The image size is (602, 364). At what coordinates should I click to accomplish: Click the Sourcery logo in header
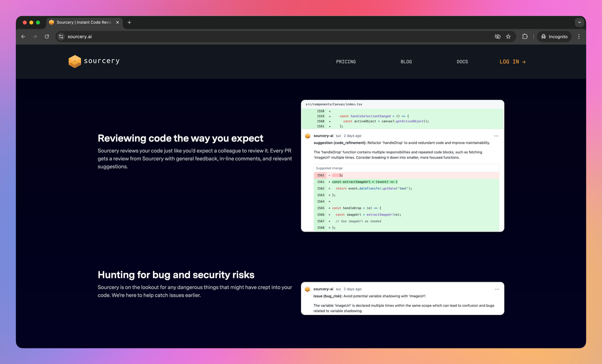point(94,61)
